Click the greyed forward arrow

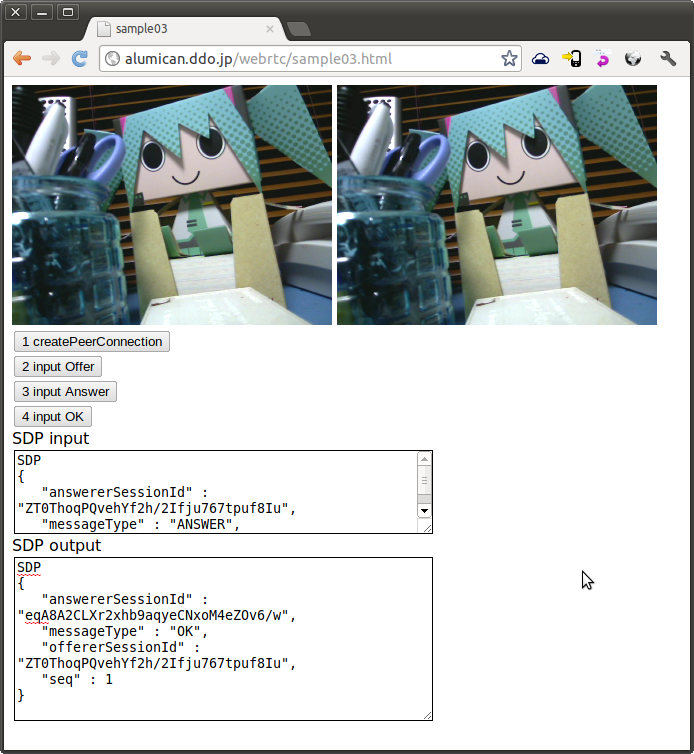tap(50, 59)
